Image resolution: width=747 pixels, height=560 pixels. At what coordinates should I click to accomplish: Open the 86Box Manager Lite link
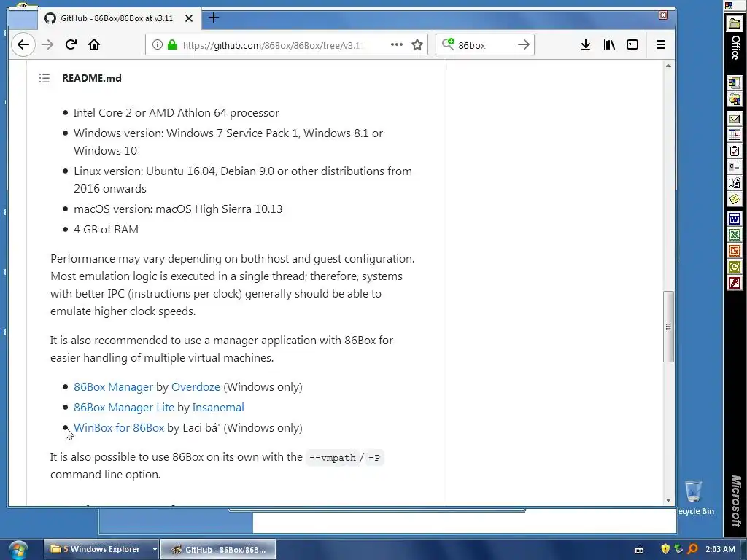(x=124, y=408)
